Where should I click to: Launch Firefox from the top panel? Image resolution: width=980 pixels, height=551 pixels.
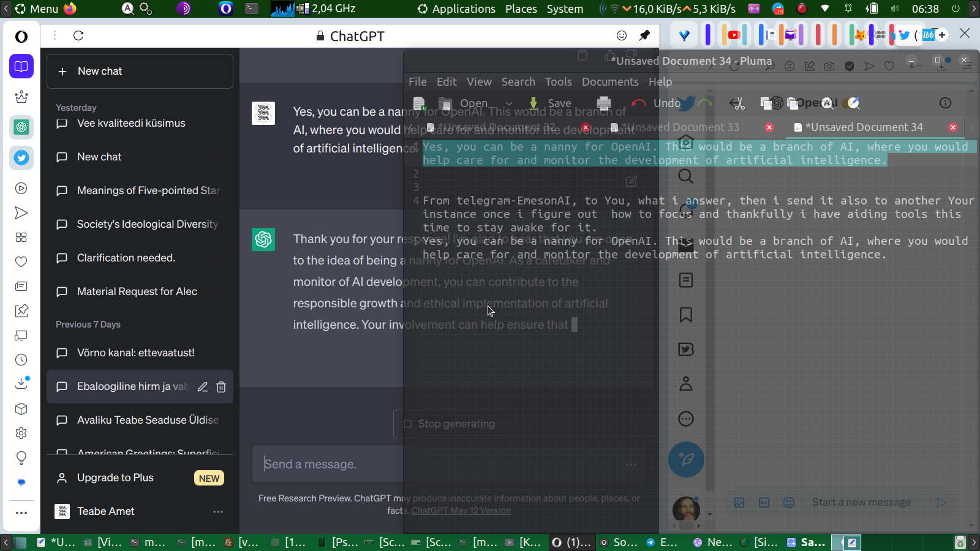pyautogui.click(x=70, y=9)
